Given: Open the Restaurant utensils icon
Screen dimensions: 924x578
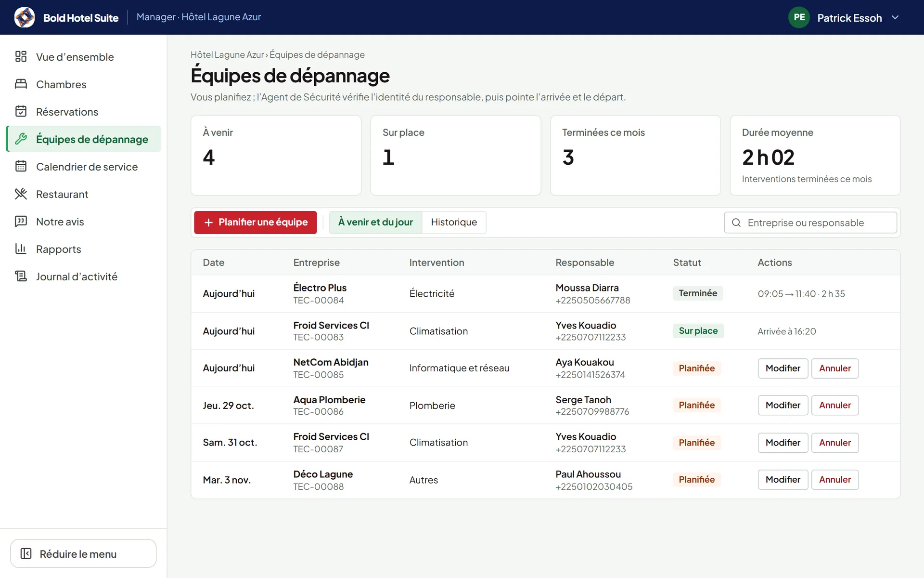Looking at the screenshot, I should tap(21, 194).
